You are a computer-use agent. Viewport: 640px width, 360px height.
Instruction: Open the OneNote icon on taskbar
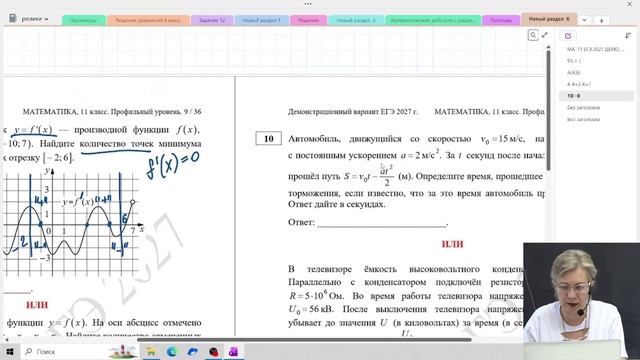233,351
